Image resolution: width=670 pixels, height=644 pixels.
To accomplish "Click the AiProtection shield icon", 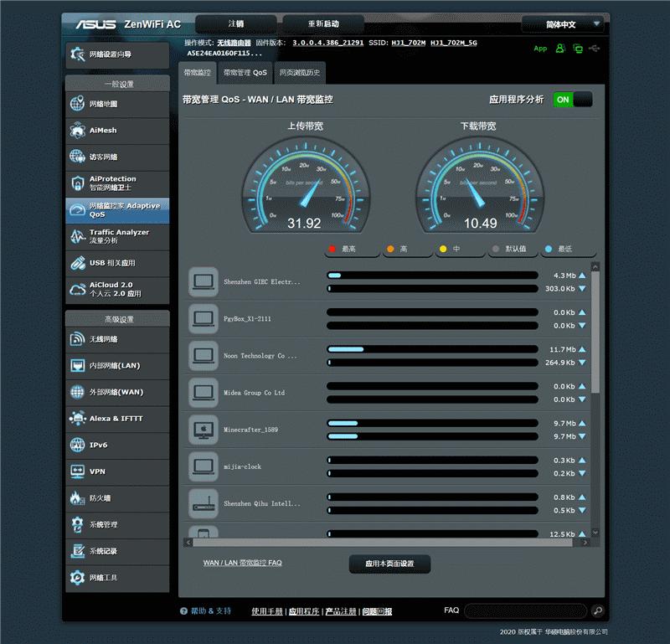I will tap(77, 183).
